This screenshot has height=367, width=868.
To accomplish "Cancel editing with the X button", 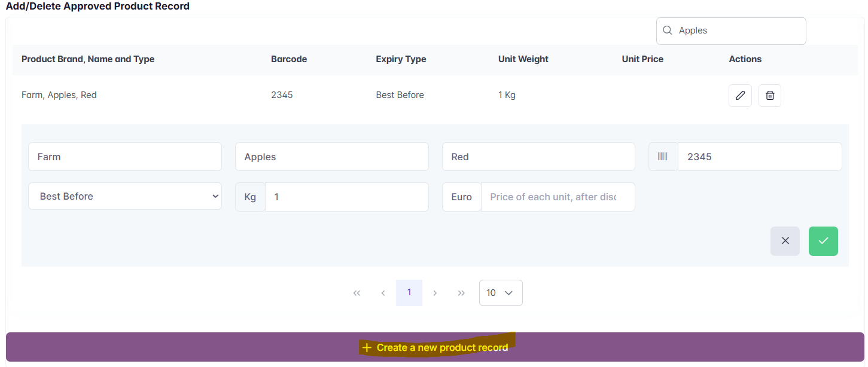I will click(785, 241).
